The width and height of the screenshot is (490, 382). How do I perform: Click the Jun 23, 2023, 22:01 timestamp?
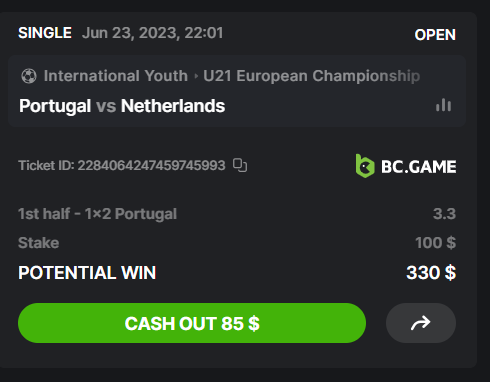point(153,33)
